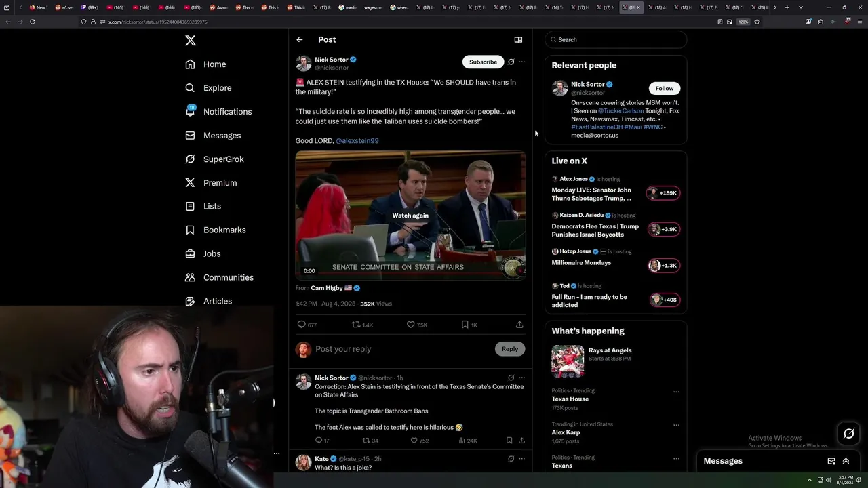Open Rays at Angels event
The image size is (868, 488).
tap(610, 350)
